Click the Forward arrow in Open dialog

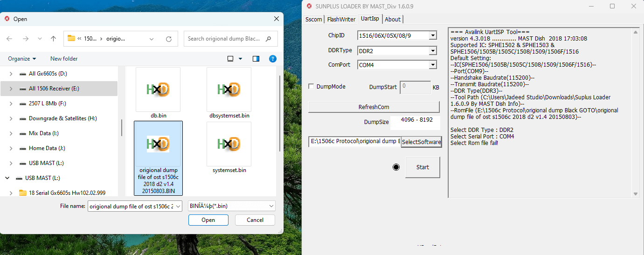tap(26, 39)
